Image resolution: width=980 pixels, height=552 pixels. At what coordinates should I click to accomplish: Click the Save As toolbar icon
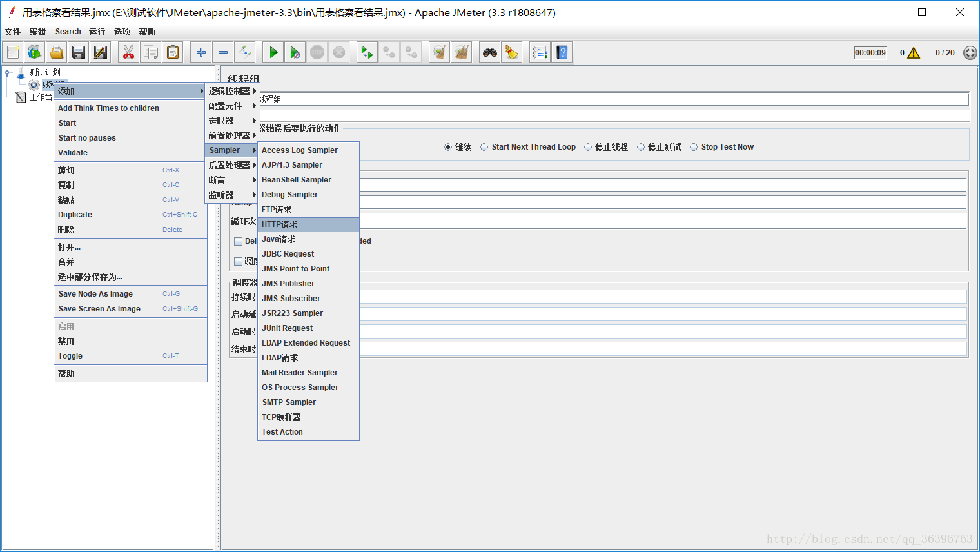[x=101, y=52]
